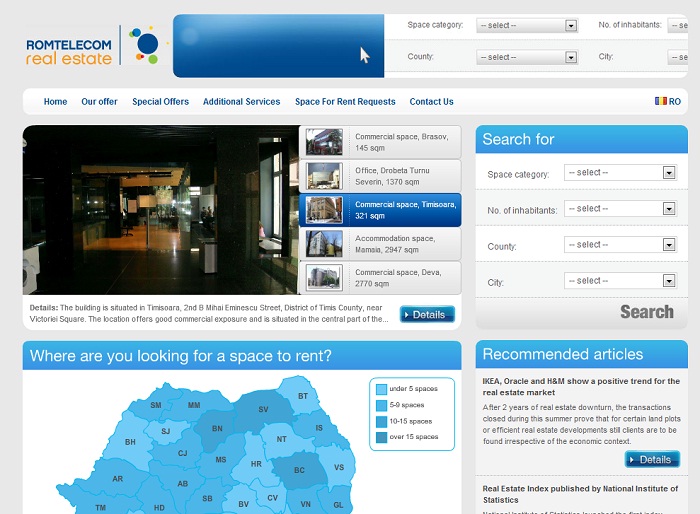Click Details button under the featured property

(427, 315)
